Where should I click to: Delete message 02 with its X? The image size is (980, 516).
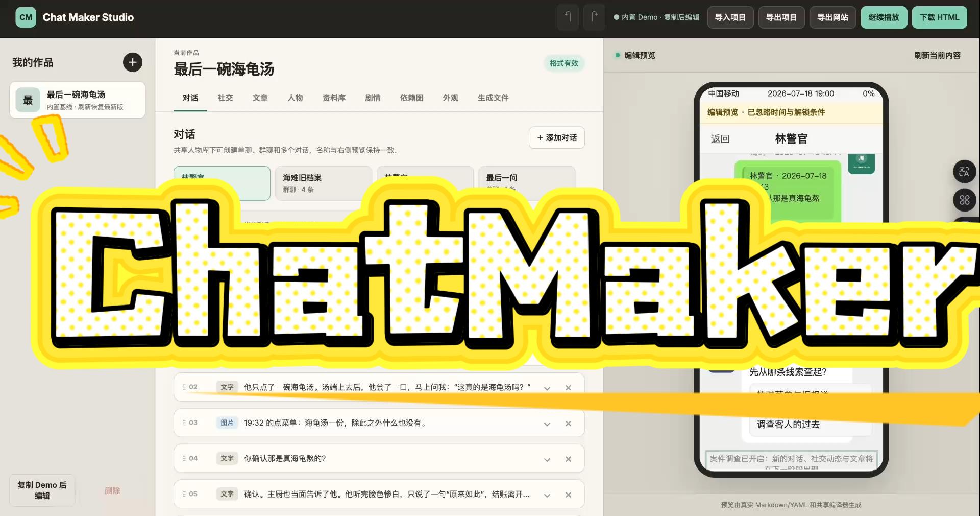point(568,388)
